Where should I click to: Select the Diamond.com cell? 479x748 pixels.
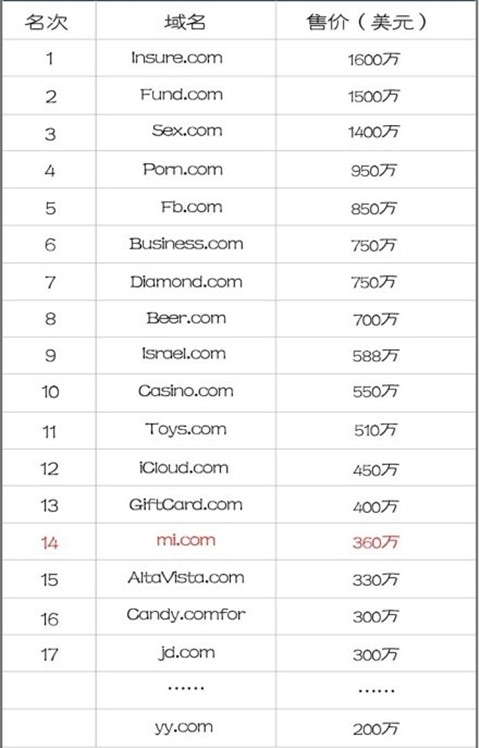pos(186,281)
